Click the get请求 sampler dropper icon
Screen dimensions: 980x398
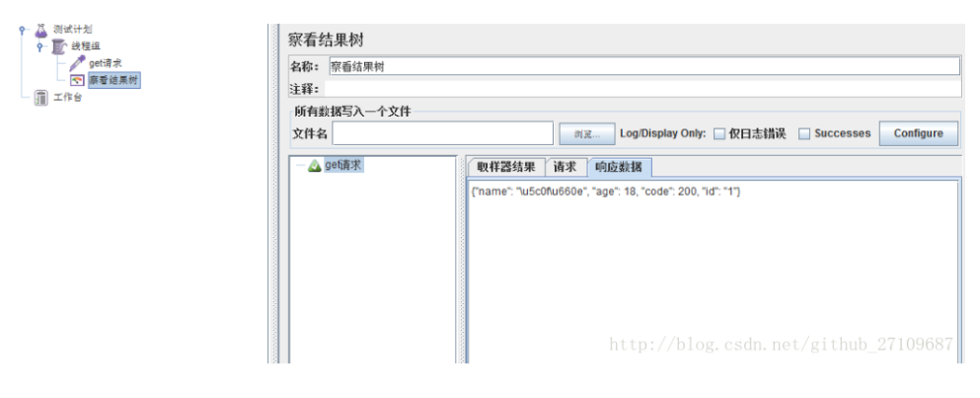click(78, 63)
